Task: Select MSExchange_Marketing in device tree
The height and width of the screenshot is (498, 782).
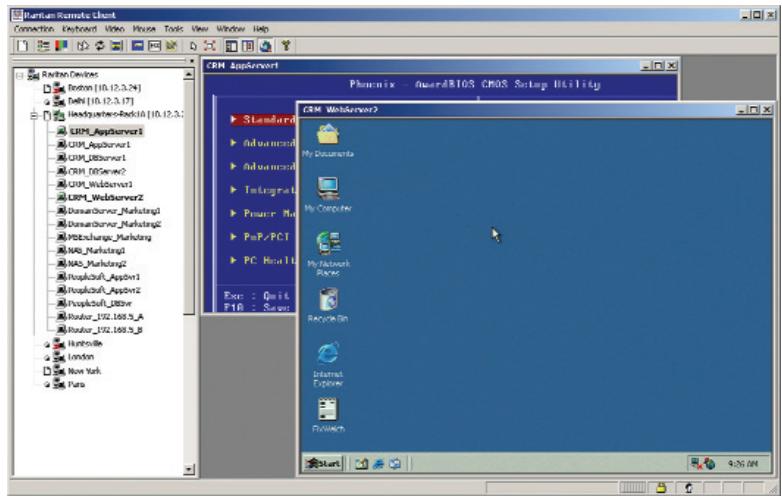Action: pyautogui.click(x=109, y=237)
